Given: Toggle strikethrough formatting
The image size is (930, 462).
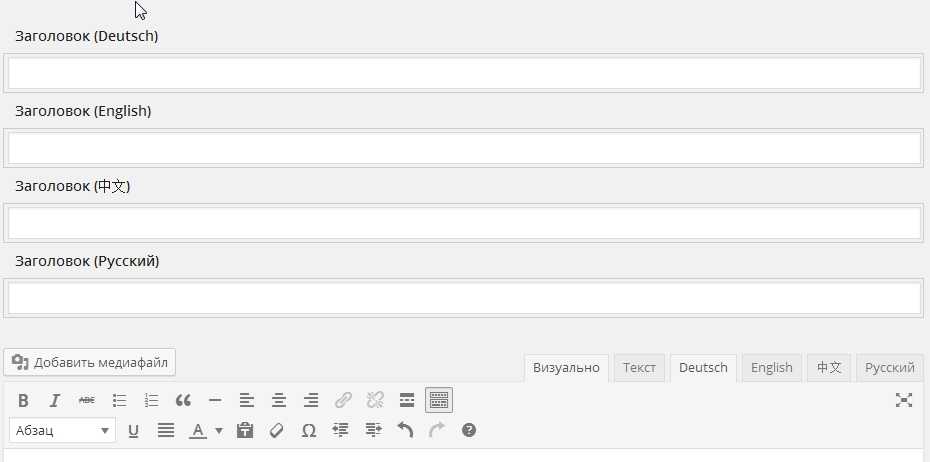Looking at the screenshot, I should [87, 400].
